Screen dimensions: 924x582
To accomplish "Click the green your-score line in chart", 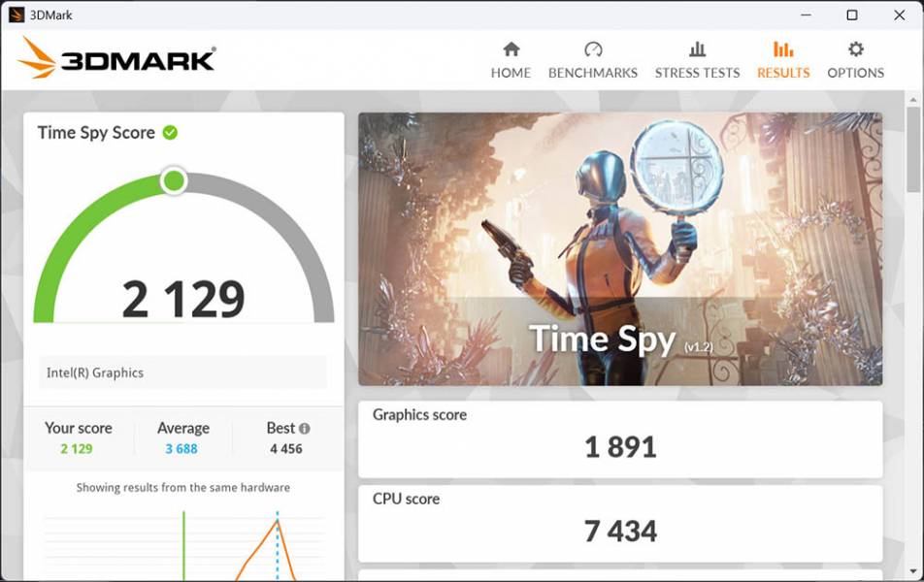I will 183,545.
